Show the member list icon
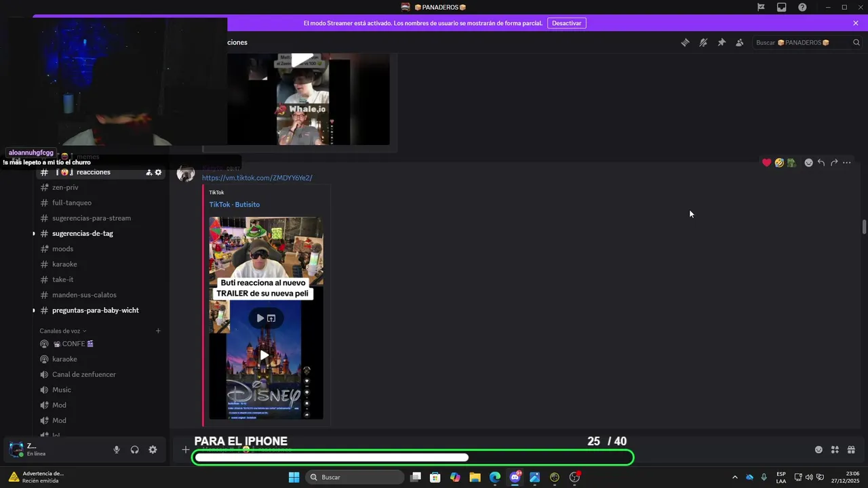 [x=740, y=42]
